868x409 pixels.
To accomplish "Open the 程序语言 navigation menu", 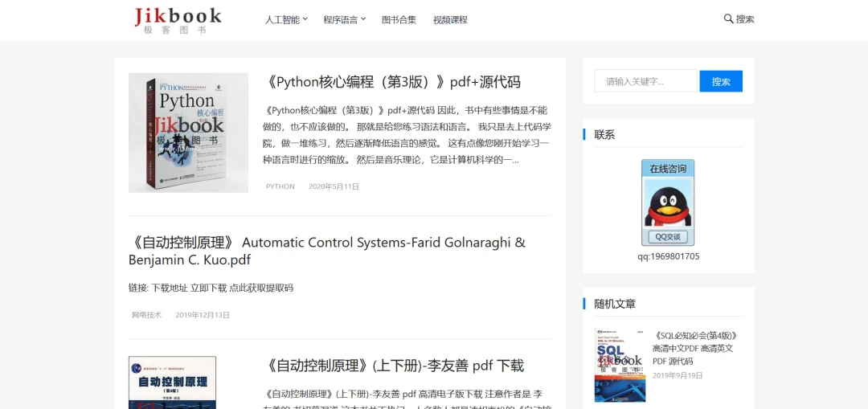I will coord(341,20).
